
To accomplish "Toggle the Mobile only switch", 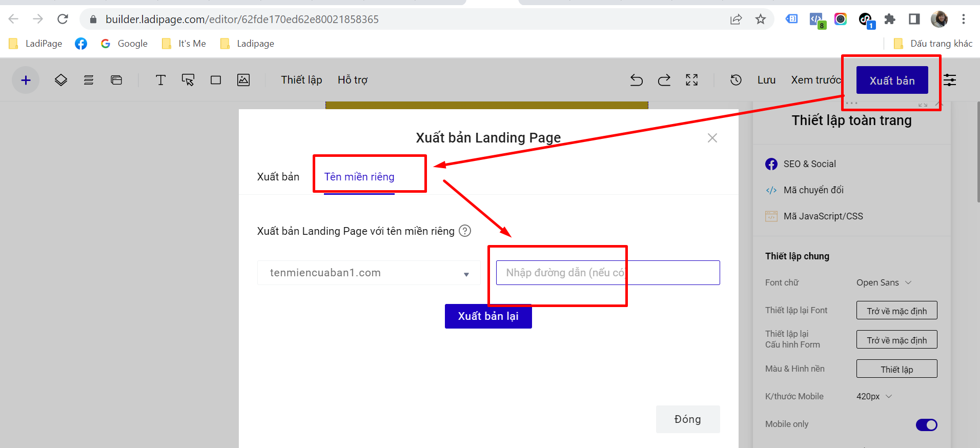I will coord(926,425).
